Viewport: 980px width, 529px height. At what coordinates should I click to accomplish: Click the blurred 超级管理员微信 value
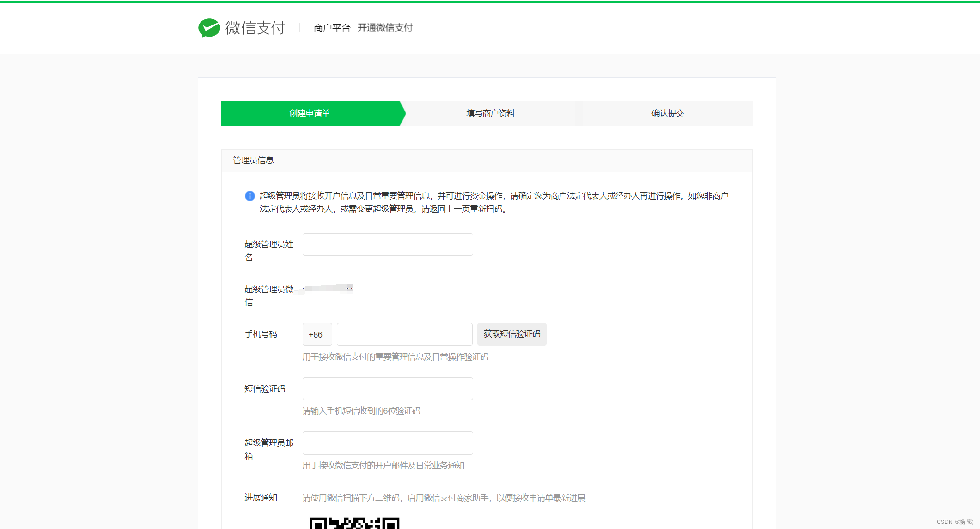[x=328, y=289]
